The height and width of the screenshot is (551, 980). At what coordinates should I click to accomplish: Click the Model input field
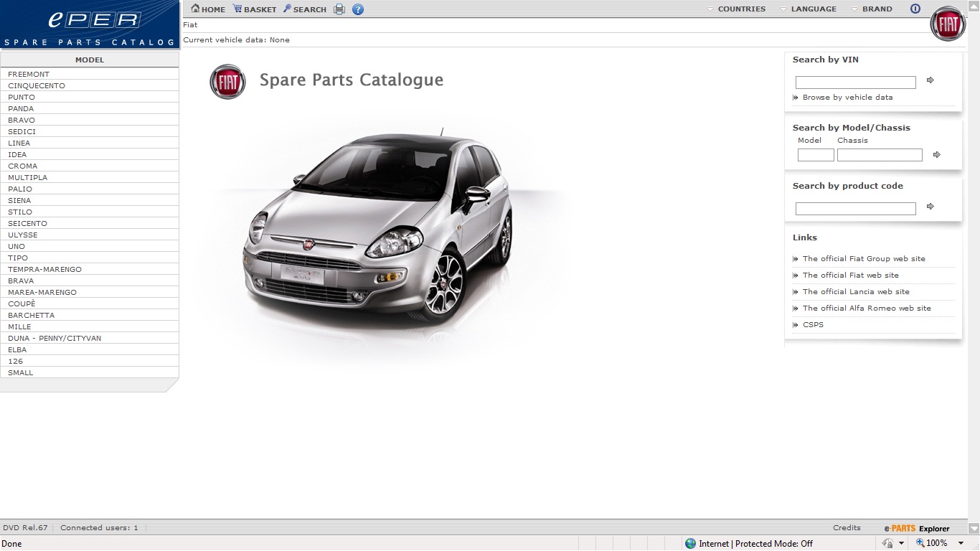tap(816, 155)
